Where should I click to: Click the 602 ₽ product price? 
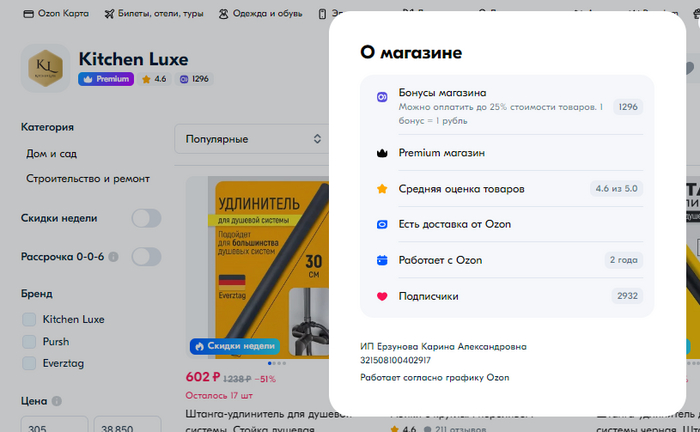pos(203,377)
